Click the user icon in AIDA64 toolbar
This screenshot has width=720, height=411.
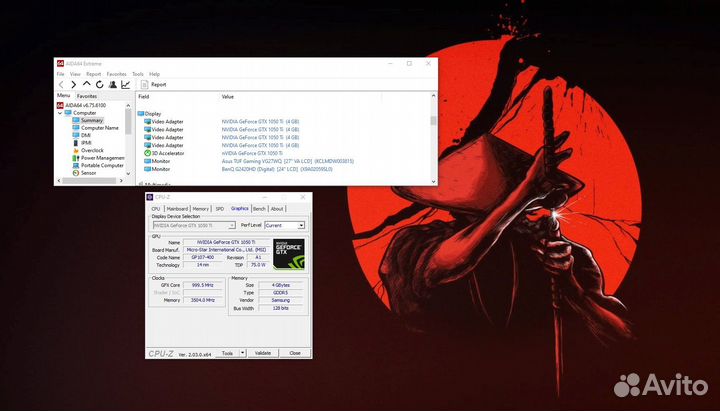[112, 85]
